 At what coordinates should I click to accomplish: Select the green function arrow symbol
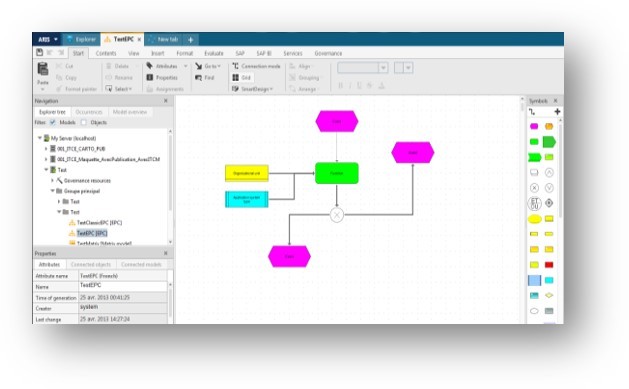point(549,142)
